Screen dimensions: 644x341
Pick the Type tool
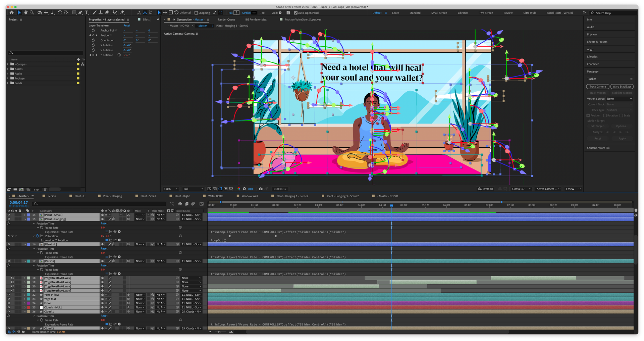87,13
